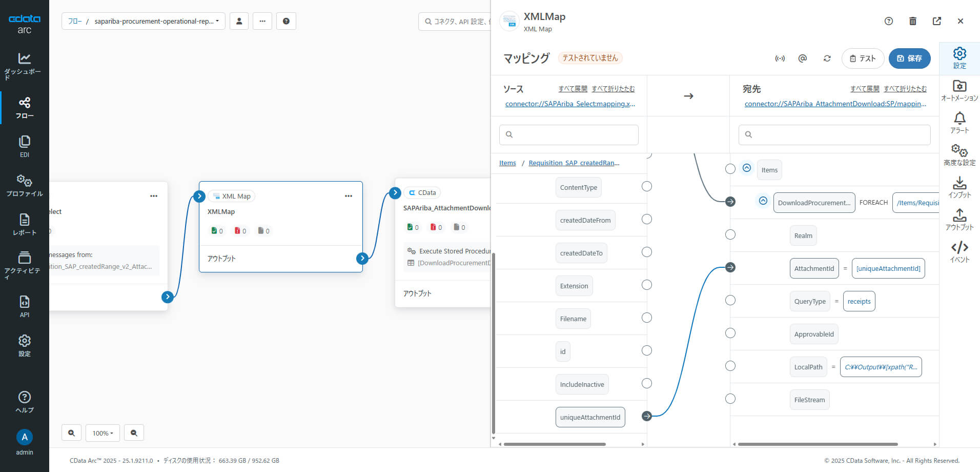The height and width of the screenshot is (472, 980).
Task: Click the Items breadcrumb link
Action: [x=507, y=163]
